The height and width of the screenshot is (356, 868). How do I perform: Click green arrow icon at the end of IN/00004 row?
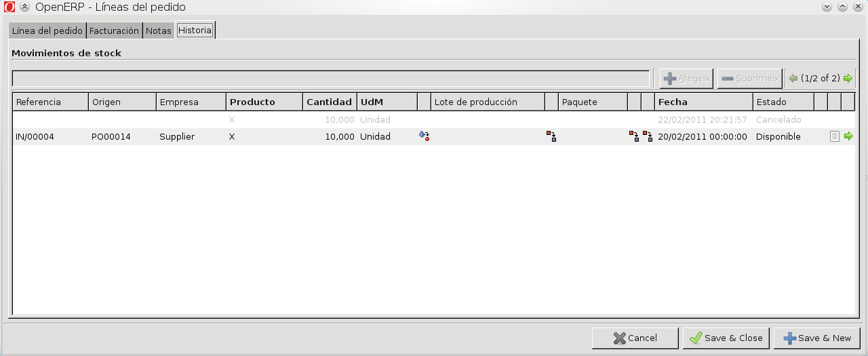pyautogui.click(x=848, y=136)
